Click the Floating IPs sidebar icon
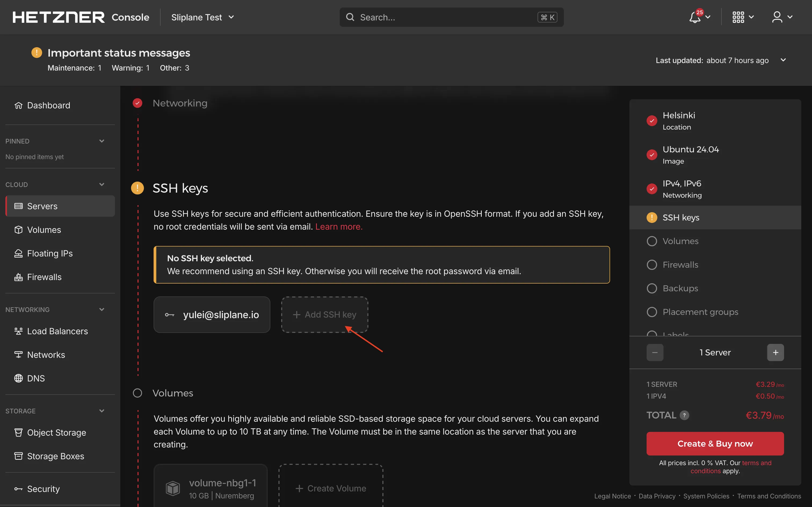Viewport: 812px width, 507px height. pyautogui.click(x=19, y=253)
